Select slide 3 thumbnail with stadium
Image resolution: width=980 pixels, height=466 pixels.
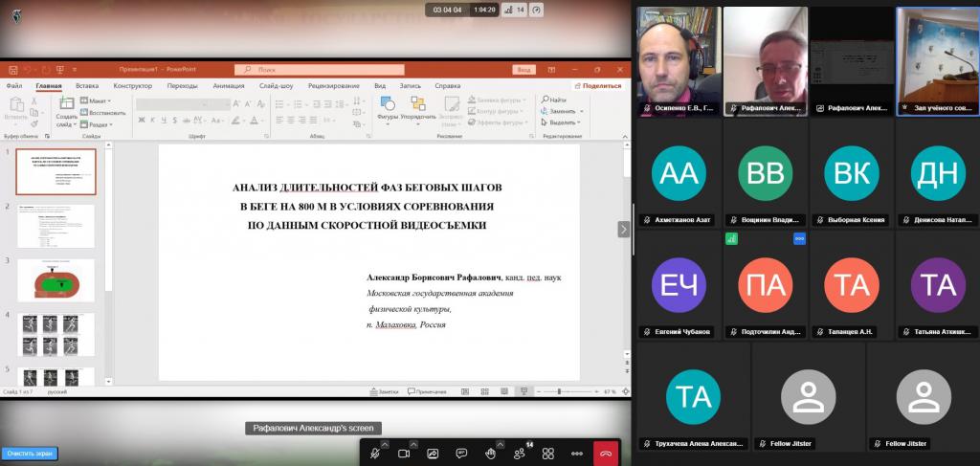pyautogui.click(x=56, y=279)
